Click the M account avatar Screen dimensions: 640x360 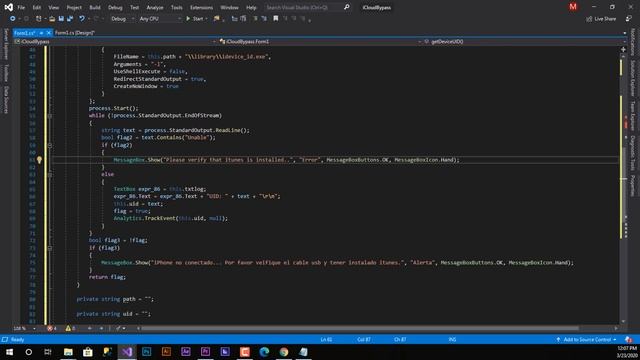pyautogui.click(x=573, y=7)
